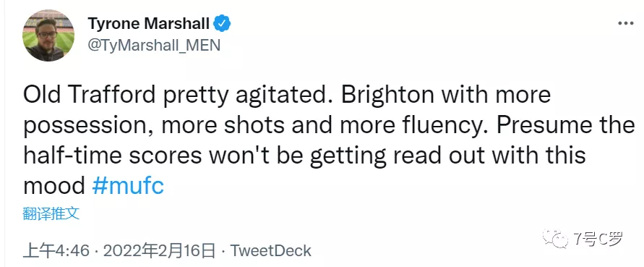Click the 7号C罗 watermark text

(597, 239)
